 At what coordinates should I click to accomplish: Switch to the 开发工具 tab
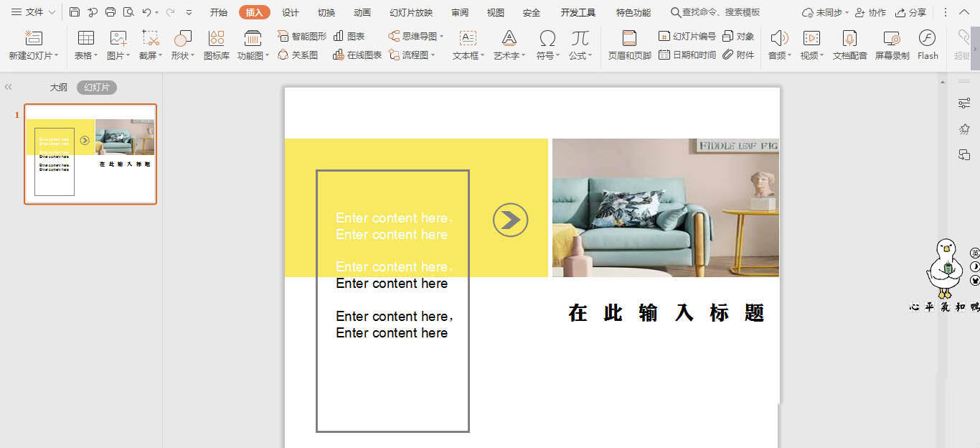(578, 12)
